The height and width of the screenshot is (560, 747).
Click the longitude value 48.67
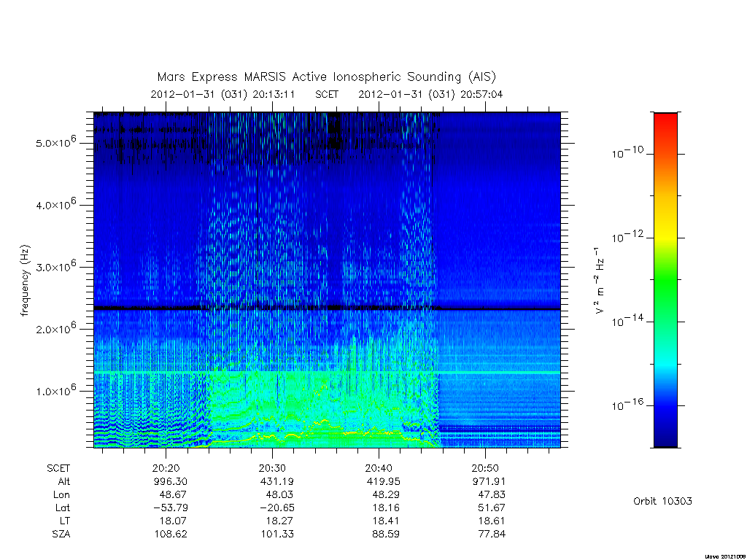click(173, 495)
